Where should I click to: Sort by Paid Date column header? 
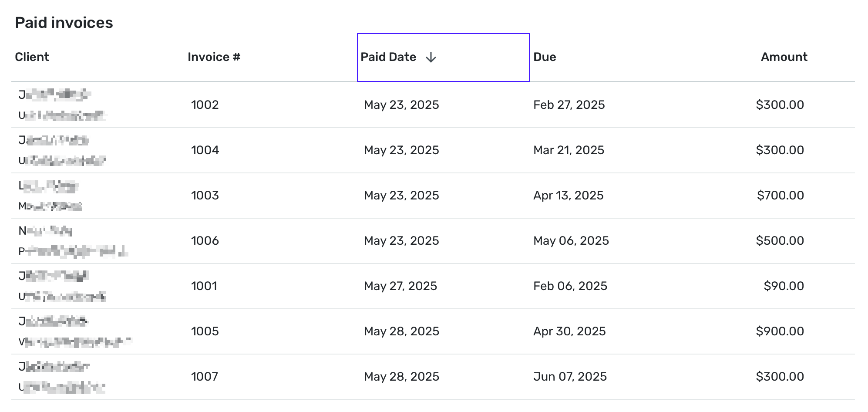(x=388, y=57)
